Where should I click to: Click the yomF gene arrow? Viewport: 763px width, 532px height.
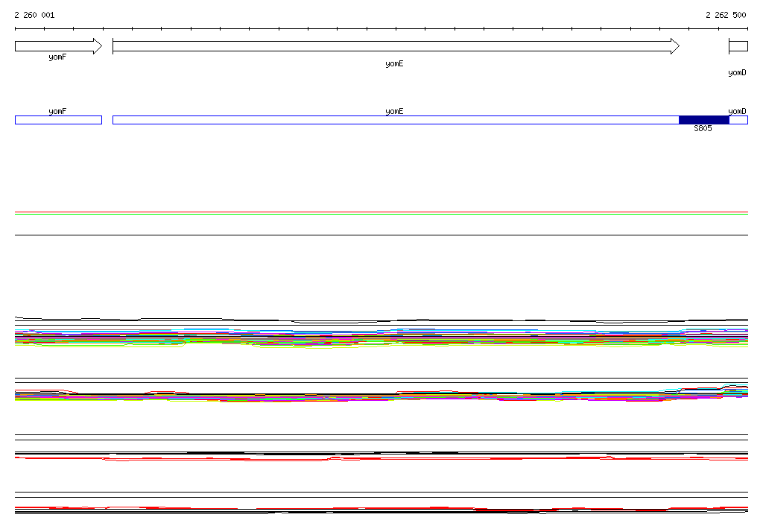pyautogui.click(x=57, y=46)
